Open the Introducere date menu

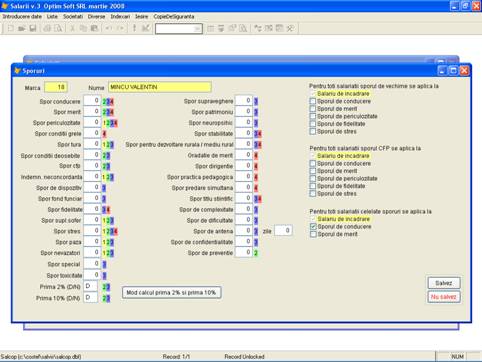point(22,16)
